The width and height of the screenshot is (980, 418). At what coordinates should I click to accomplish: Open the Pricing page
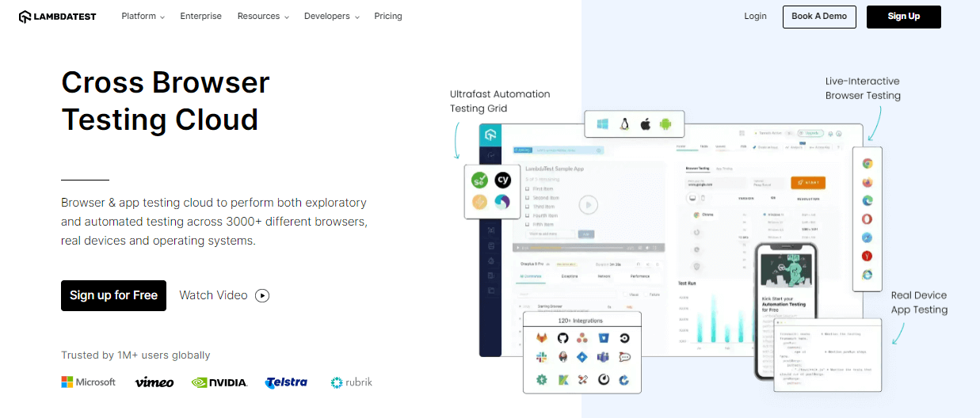point(388,16)
